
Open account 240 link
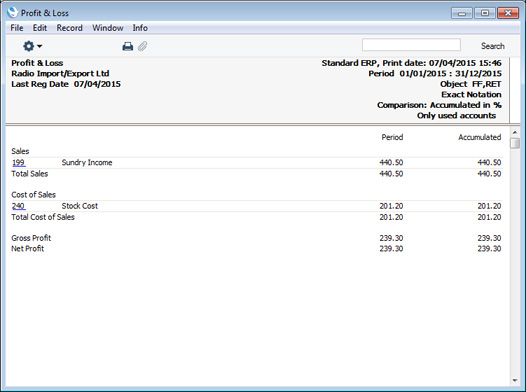[18, 206]
